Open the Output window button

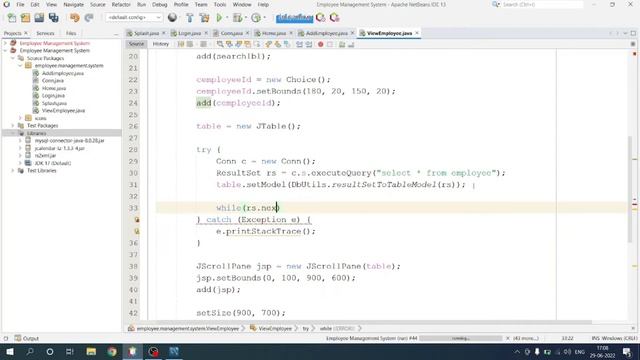pyautogui.click(x=27, y=338)
